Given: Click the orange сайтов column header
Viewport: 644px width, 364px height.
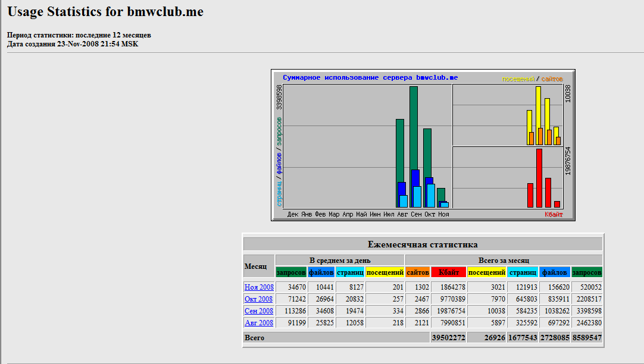Looking at the screenshot, I should click(417, 272).
